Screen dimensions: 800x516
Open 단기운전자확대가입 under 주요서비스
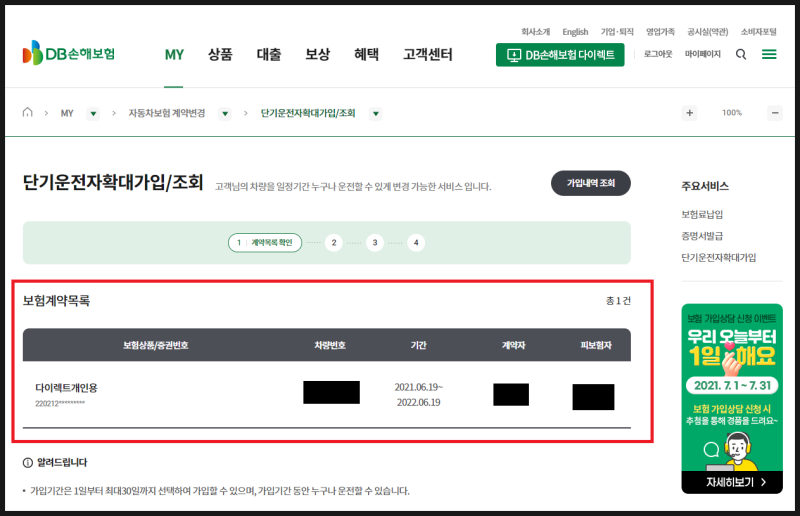click(718, 257)
